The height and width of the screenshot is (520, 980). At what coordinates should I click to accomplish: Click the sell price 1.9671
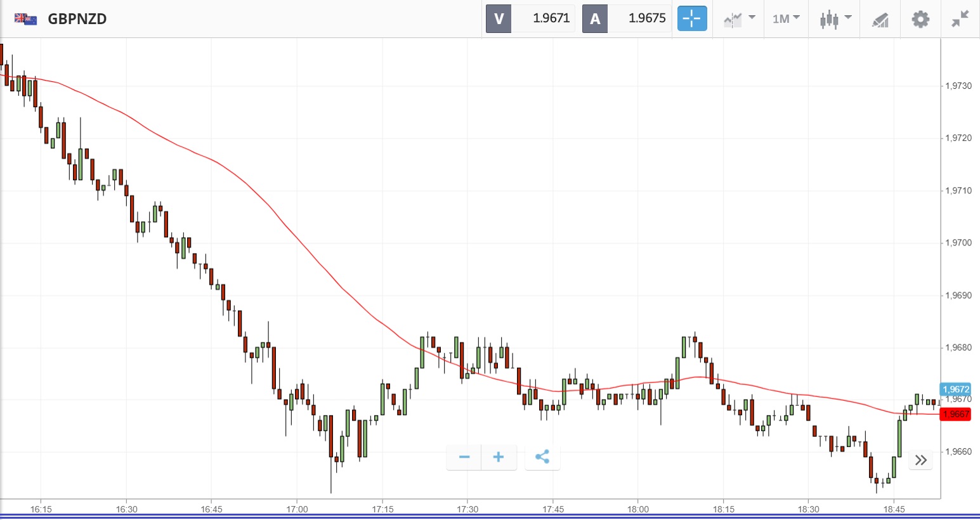click(x=551, y=18)
